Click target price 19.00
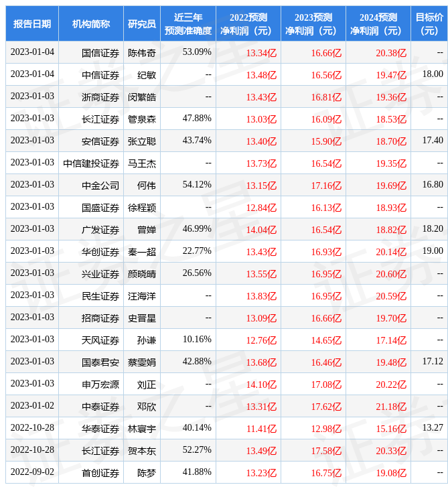448x489 pixels. (x=433, y=251)
